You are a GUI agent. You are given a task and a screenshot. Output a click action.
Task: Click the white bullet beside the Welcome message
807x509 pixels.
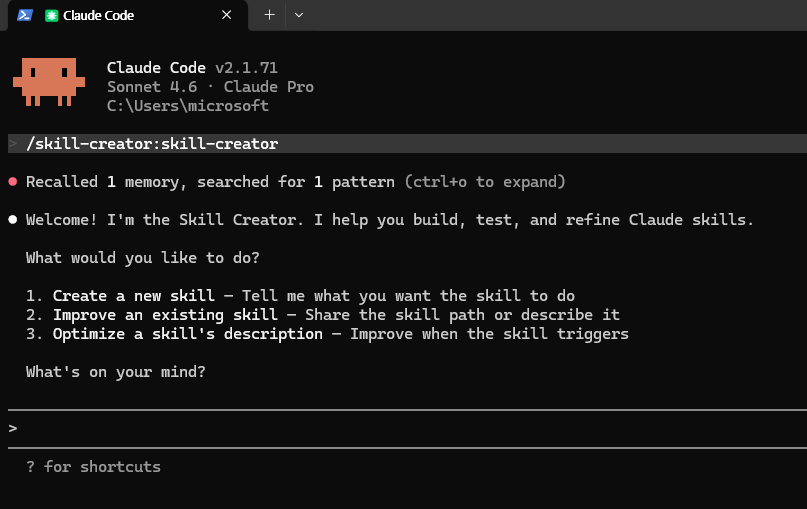(13, 220)
